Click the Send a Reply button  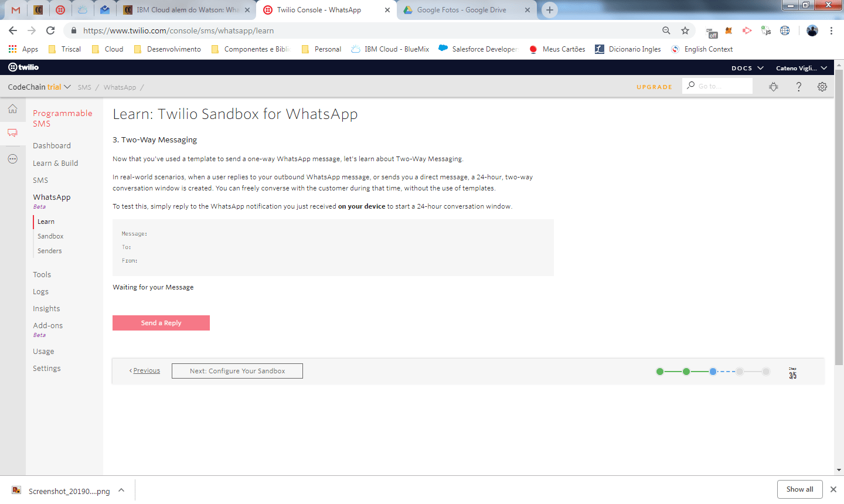[x=161, y=323]
